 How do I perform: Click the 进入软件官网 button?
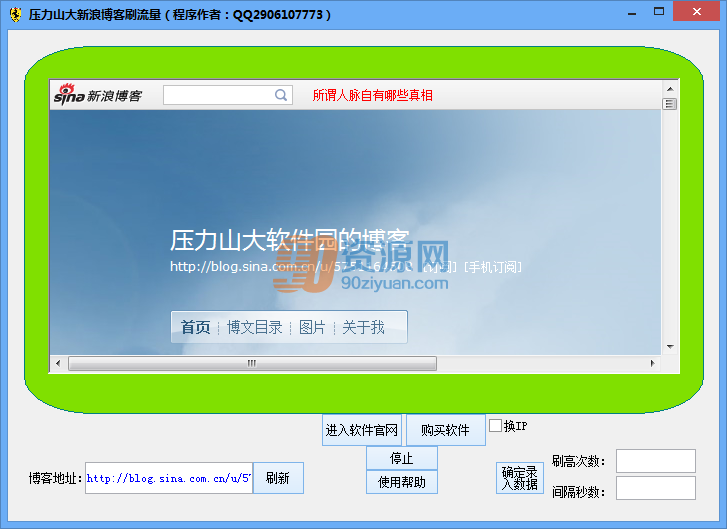(x=362, y=430)
